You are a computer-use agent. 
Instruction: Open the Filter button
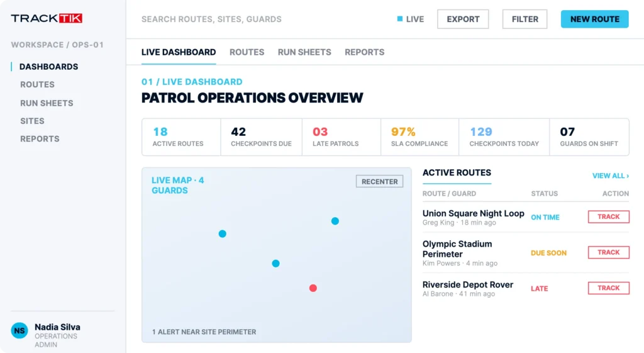pos(525,19)
